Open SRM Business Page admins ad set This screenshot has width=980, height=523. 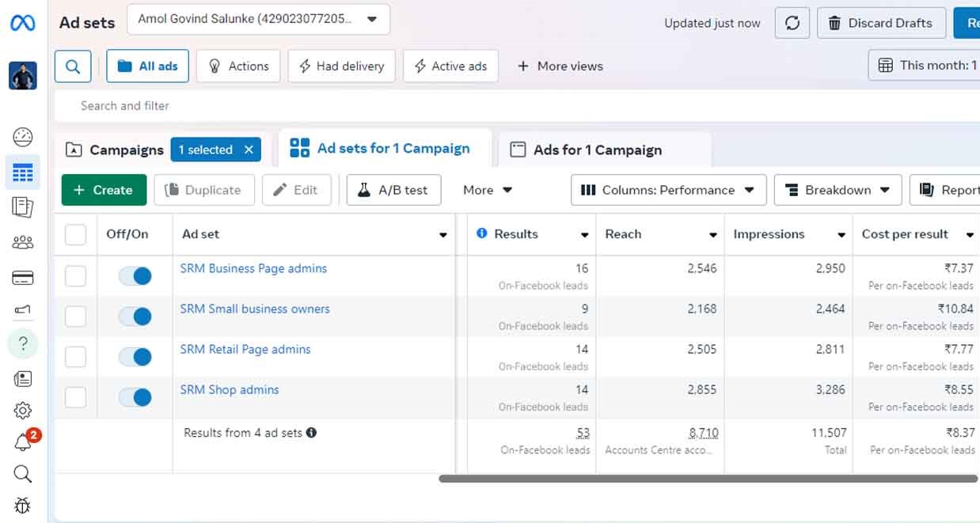click(x=253, y=268)
